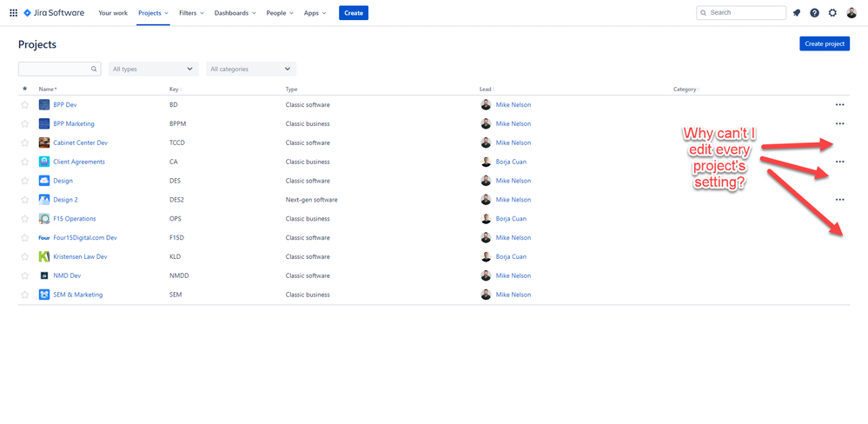Viewport: 868px width, 424px height.
Task: Click the Design 2 project avatar
Action: pos(44,199)
